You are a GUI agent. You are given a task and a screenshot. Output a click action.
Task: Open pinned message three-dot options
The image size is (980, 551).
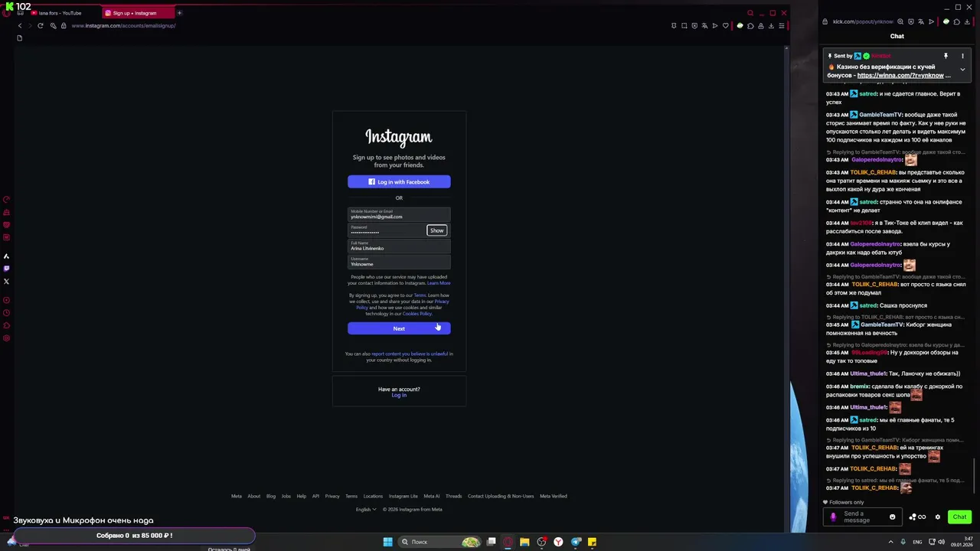pyautogui.click(x=962, y=56)
